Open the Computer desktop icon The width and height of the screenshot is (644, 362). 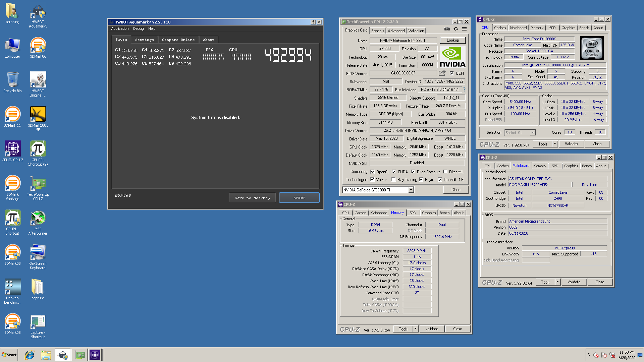point(12,48)
